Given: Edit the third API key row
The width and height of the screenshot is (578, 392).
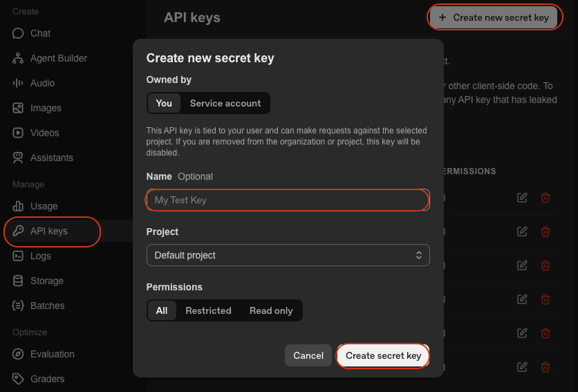Looking at the screenshot, I should coord(522,265).
